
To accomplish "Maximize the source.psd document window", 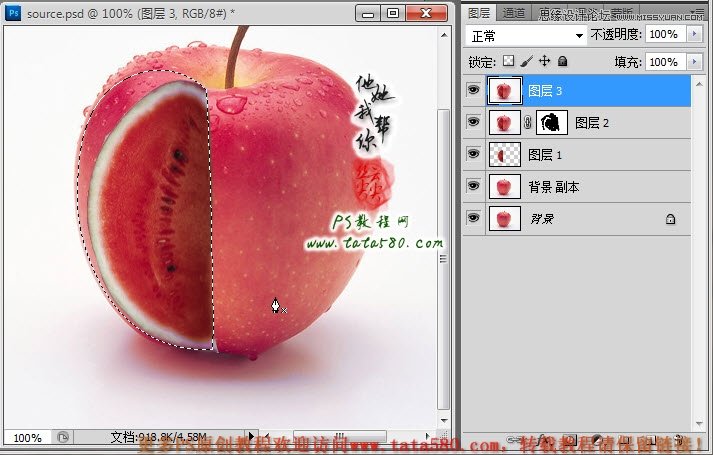I will [393, 13].
